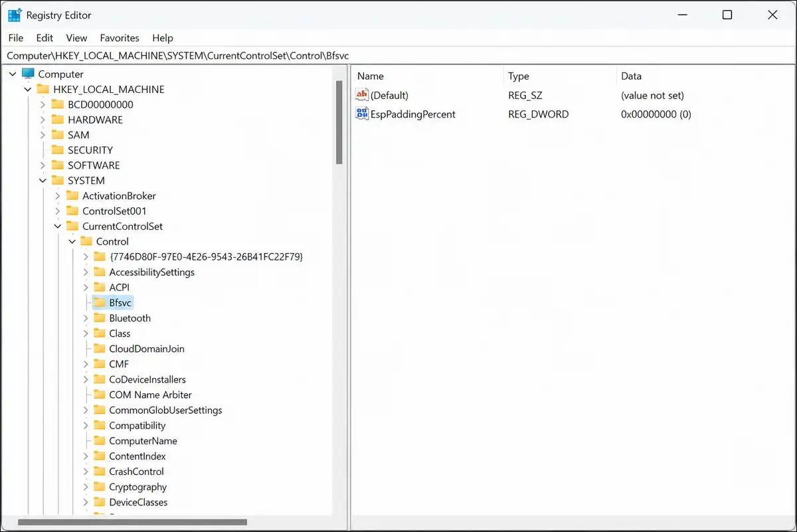
Task: Click the Registry Editor app icon
Action: click(x=15, y=15)
